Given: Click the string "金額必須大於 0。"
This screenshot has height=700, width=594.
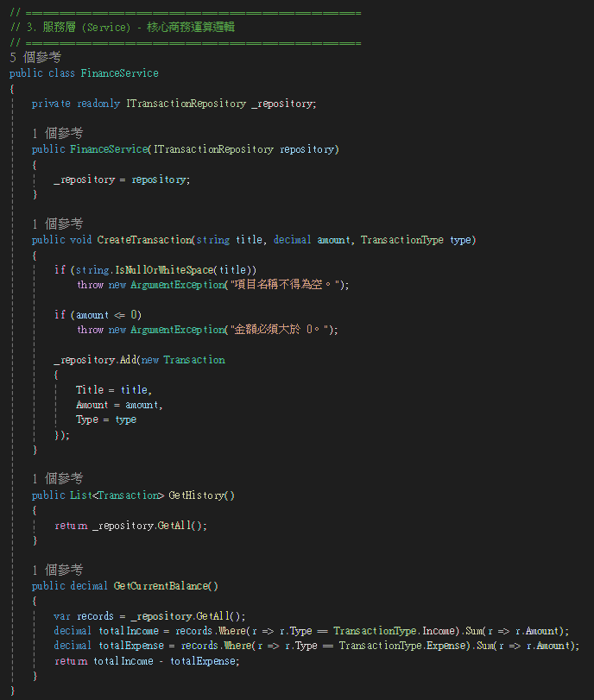Looking at the screenshot, I should coord(281,330).
